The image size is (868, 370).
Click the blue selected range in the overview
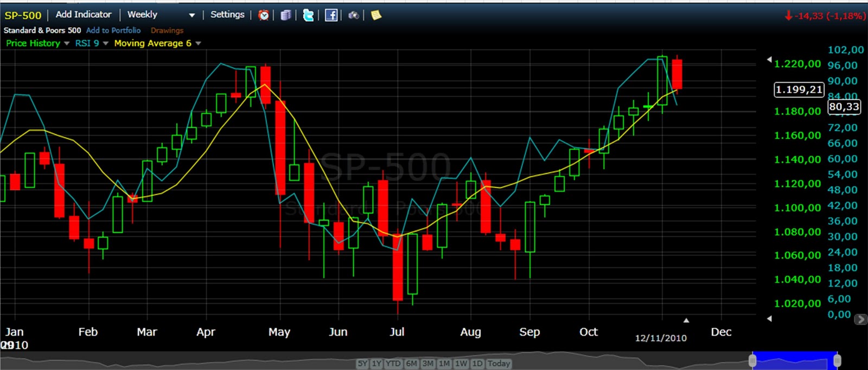click(795, 360)
